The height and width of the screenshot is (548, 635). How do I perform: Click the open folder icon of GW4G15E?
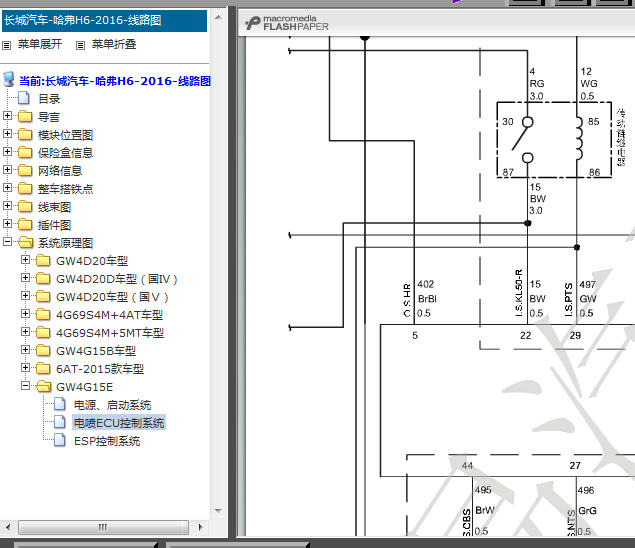(x=44, y=386)
